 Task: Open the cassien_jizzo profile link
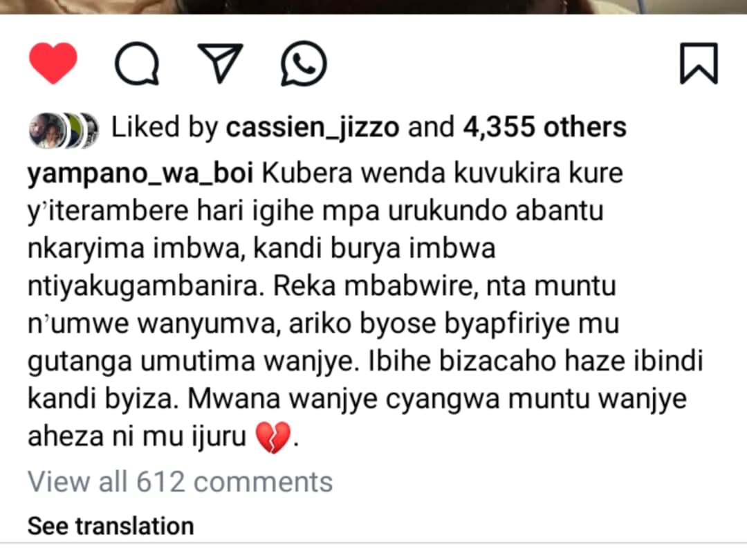click(x=313, y=128)
